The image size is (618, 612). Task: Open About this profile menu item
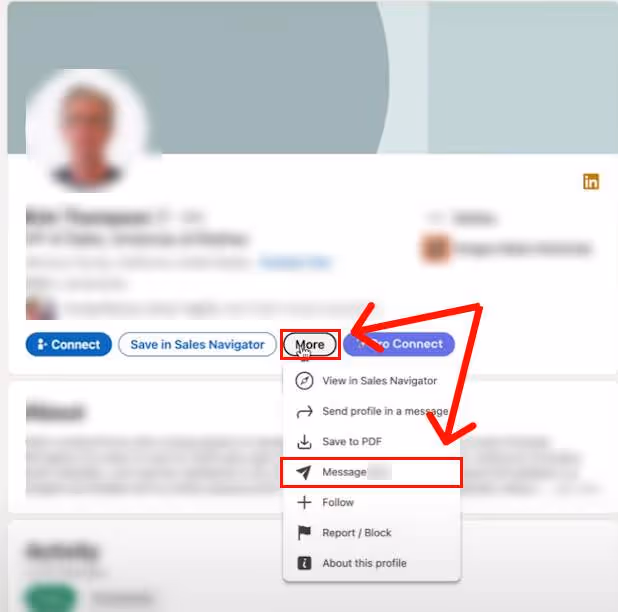click(x=371, y=563)
